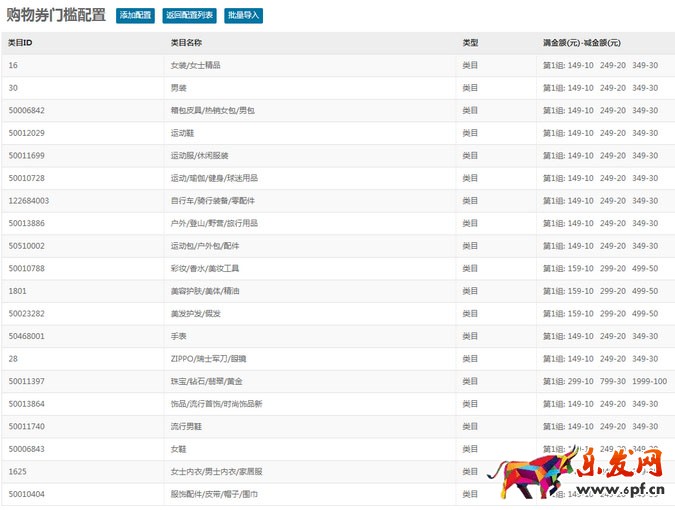Viewport: 675px width, 510px height.
Task: Click the 返回配置列表 button
Action: click(x=188, y=16)
